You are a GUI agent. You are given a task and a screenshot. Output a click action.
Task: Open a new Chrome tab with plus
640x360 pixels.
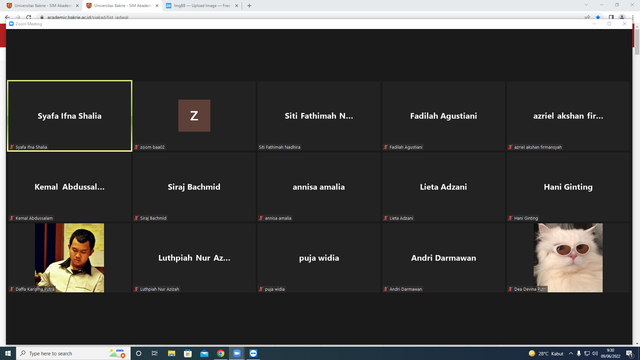pyautogui.click(x=249, y=6)
